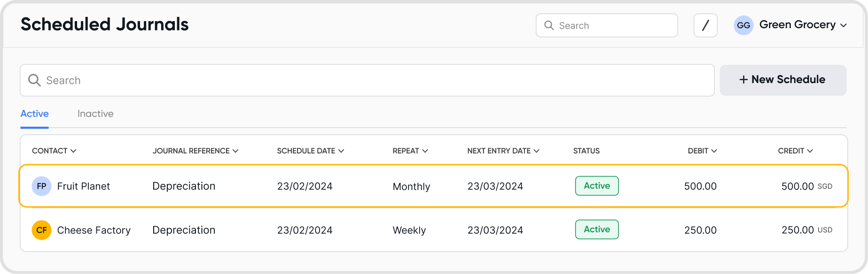Sort by Next Entry Date column
The width and height of the screenshot is (868, 274).
click(503, 151)
